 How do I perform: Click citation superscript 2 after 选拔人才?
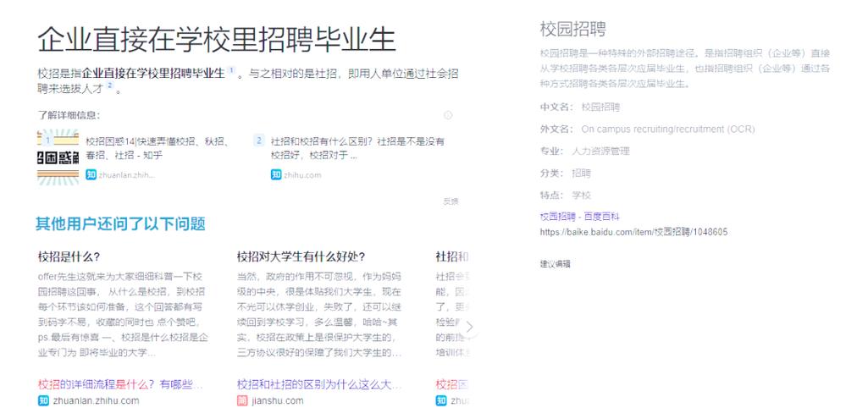point(109,85)
